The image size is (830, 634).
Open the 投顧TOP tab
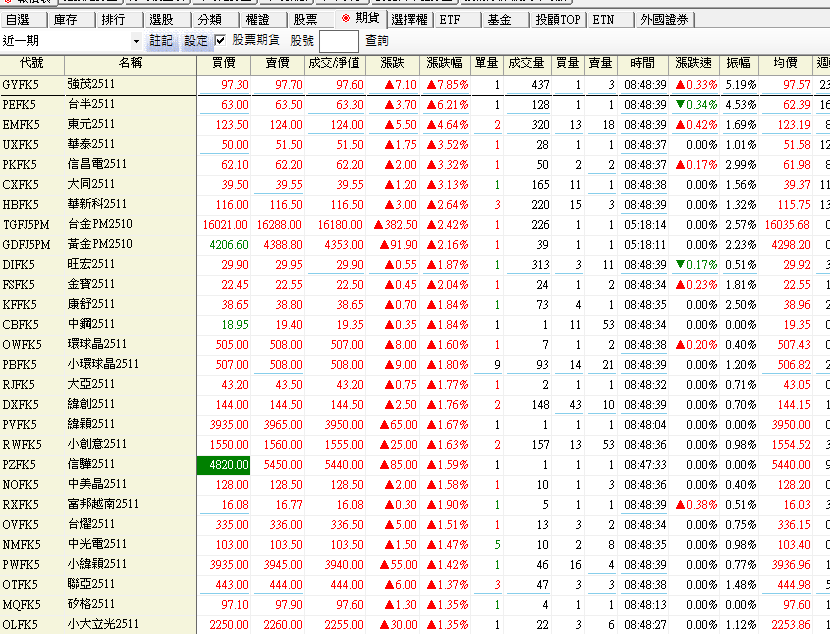[x=557, y=19]
